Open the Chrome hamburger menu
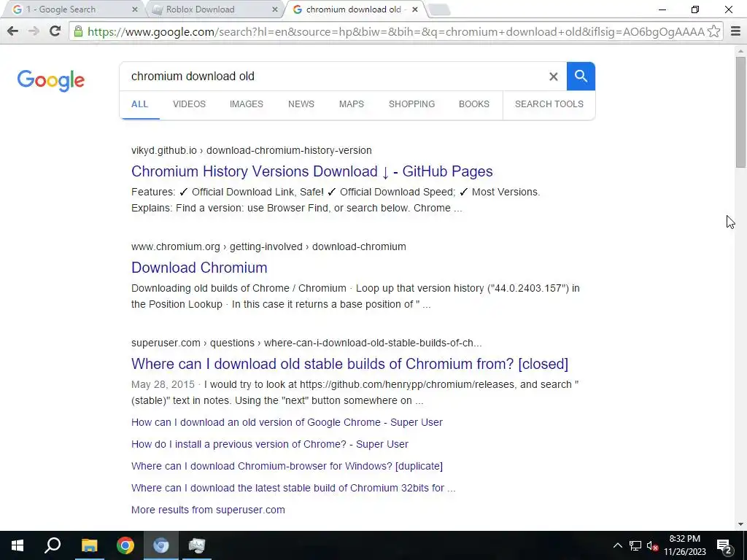This screenshot has width=747, height=560. coord(735,31)
